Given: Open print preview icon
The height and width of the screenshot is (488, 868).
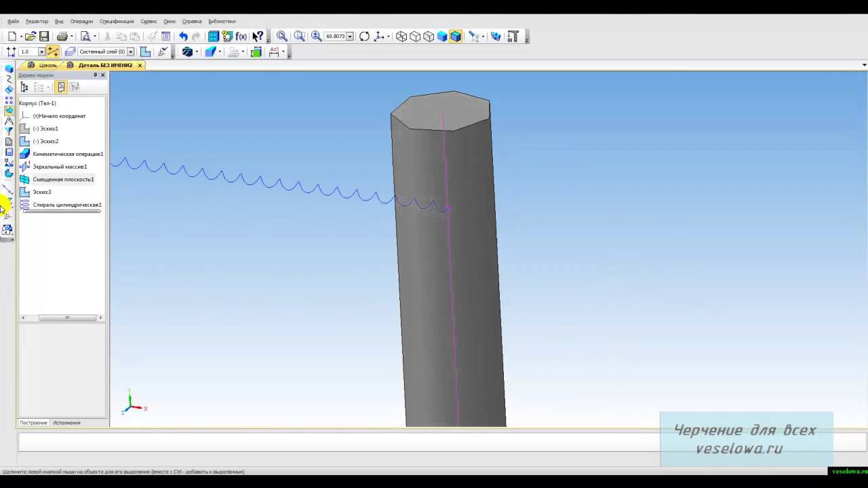Looking at the screenshot, I should pyautogui.click(x=85, y=37).
